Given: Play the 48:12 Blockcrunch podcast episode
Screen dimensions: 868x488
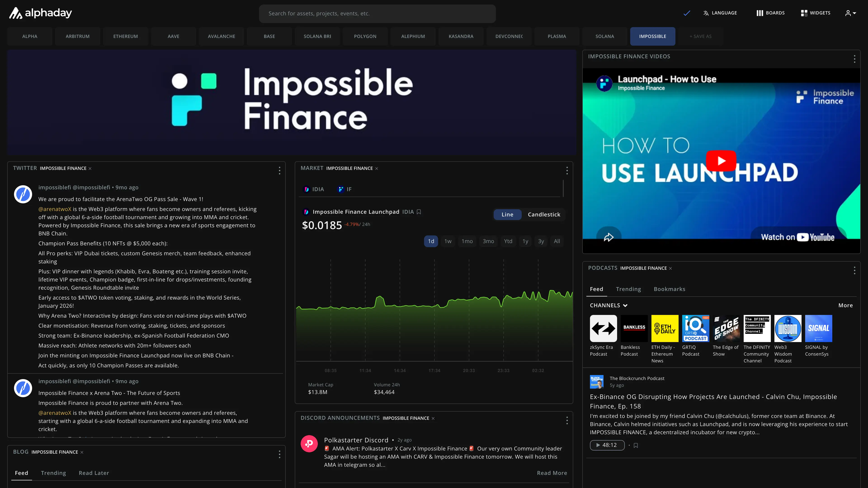Looking at the screenshot, I should click(607, 445).
